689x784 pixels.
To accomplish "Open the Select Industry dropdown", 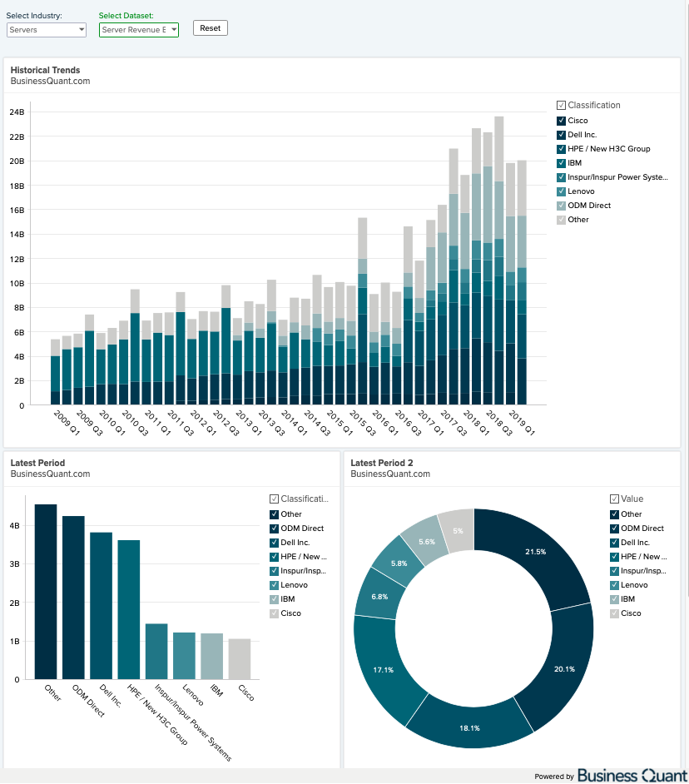I will coord(46,29).
